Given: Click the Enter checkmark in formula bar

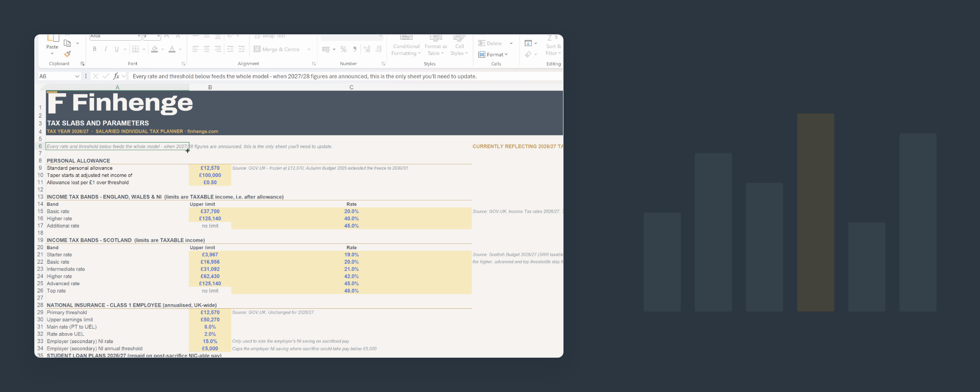Looking at the screenshot, I should coord(106,76).
